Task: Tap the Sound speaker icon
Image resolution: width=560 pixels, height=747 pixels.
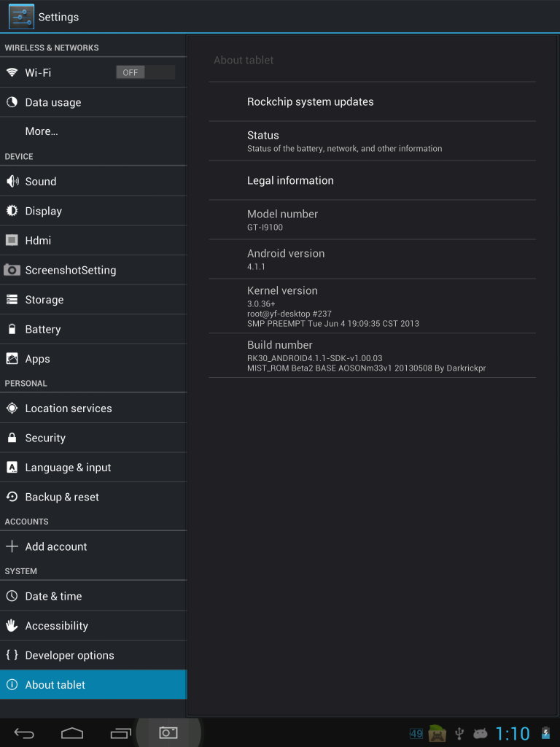Action: coord(12,181)
